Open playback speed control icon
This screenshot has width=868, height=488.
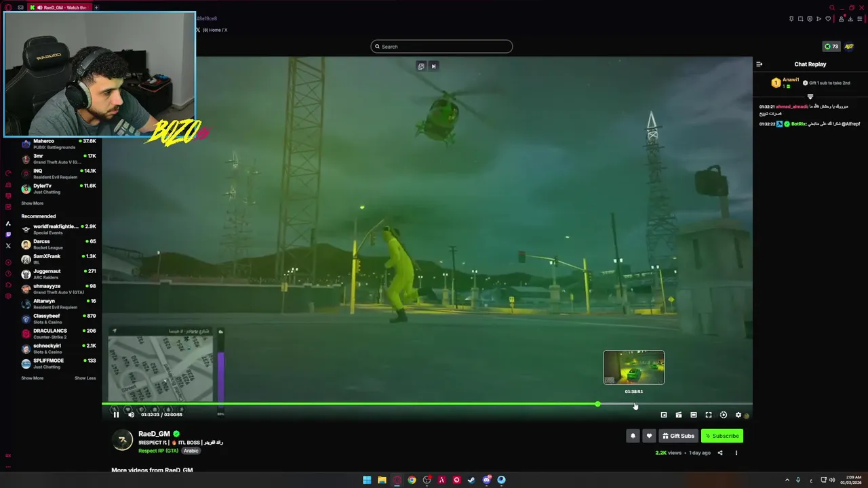tap(724, 415)
